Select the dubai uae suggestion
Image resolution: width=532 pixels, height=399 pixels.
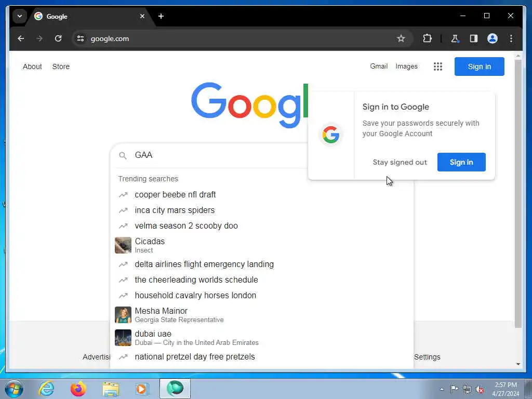click(x=262, y=338)
